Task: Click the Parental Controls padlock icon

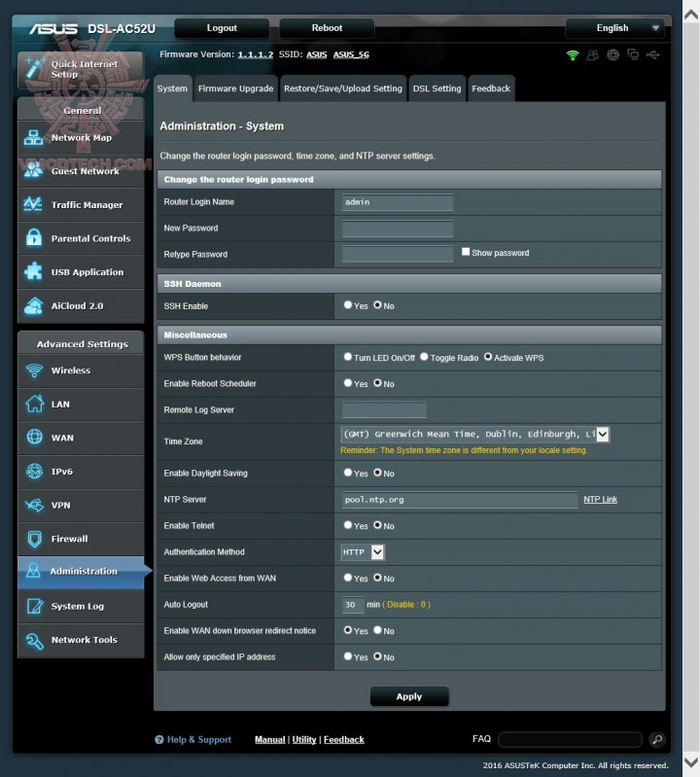Action: pyautogui.click(x=34, y=238)
